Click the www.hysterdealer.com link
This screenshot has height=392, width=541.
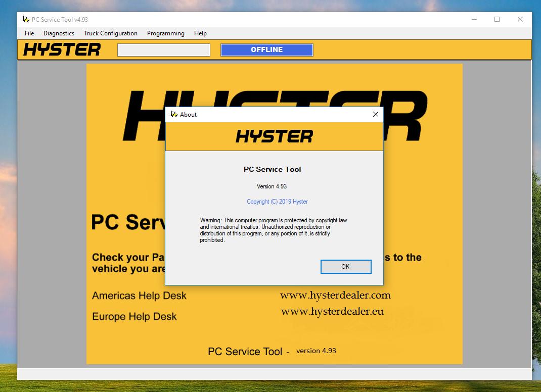coord(335,295)
